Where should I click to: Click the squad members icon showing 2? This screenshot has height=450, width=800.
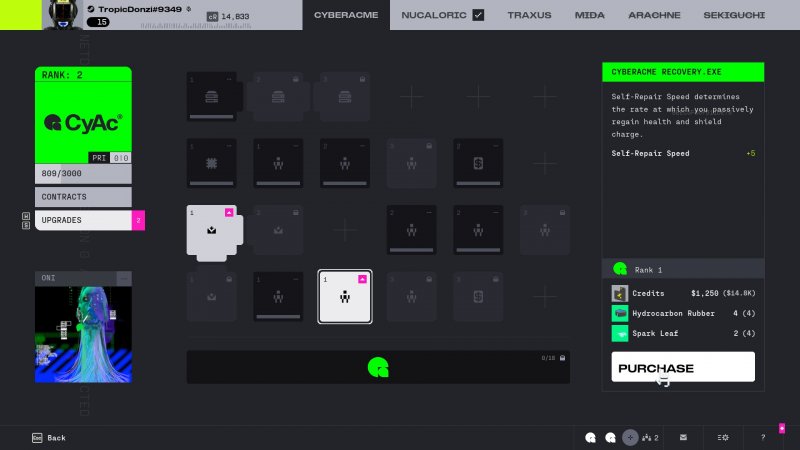tap(651, 437)
